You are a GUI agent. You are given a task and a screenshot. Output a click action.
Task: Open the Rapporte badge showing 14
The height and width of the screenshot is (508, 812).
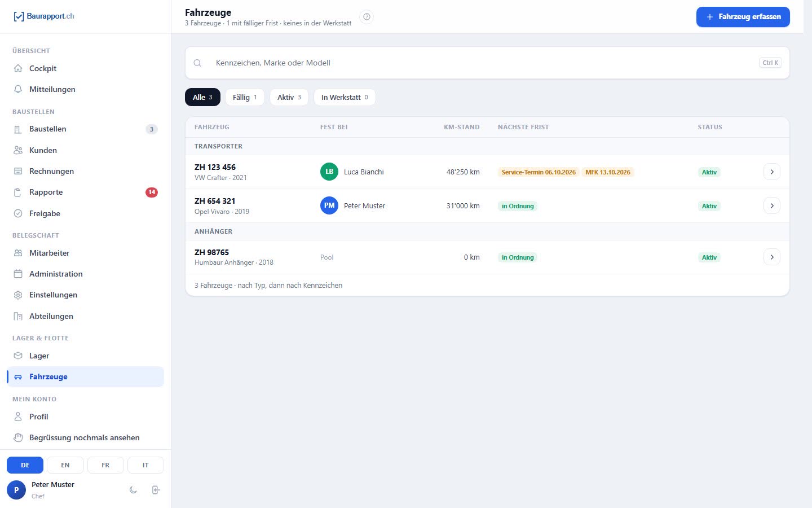[151, 192]
